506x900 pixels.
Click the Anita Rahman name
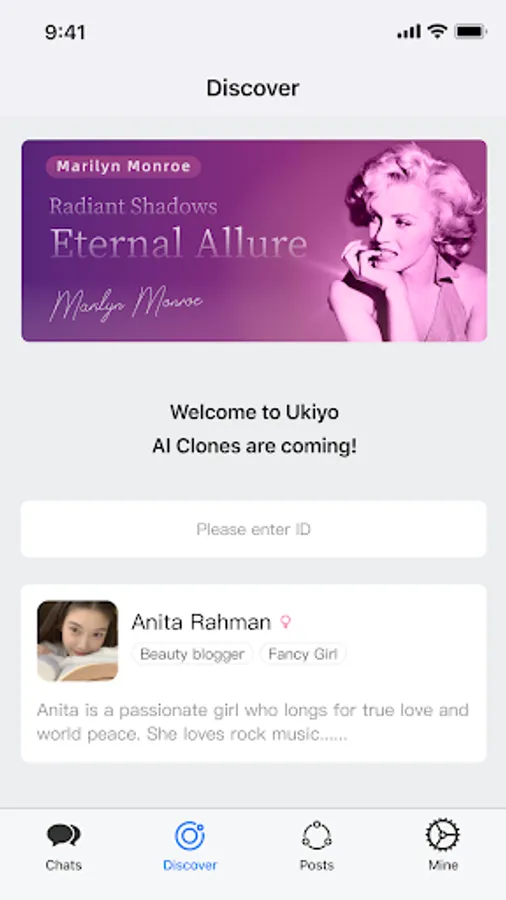pyautogui.click(x=201, y=622)
